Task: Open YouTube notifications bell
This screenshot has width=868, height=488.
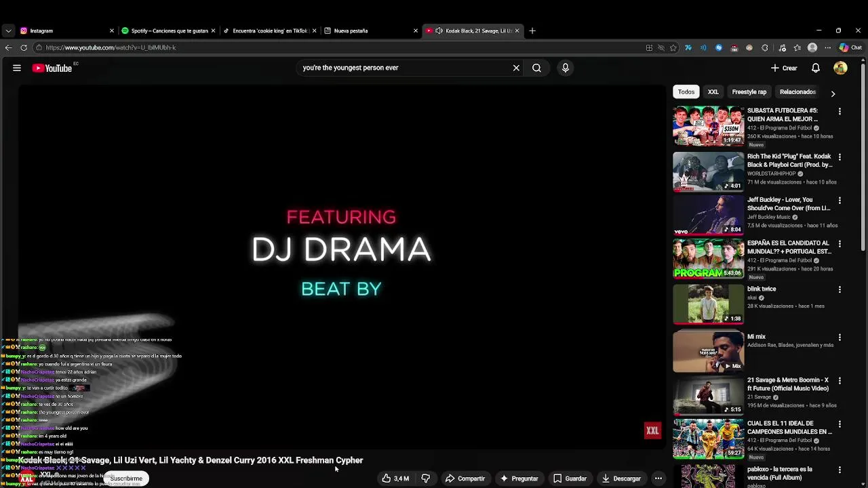Action: click(x=816, y=68)
